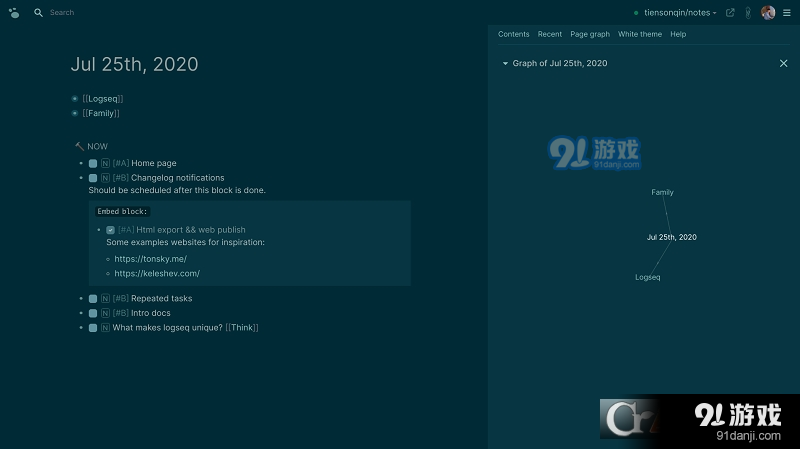This screenshot has height=449, width=800.
Task: Open the [[Think]] page link
Action: [242, 328]
